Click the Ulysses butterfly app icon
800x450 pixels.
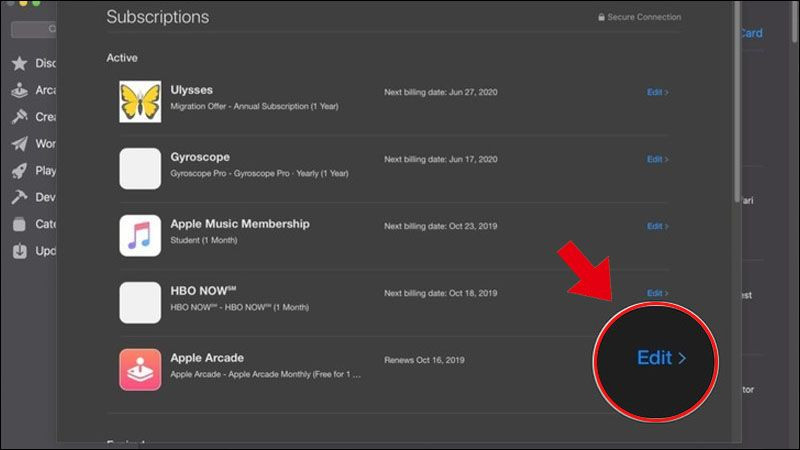pyautogui.click(x=140, y=101)
